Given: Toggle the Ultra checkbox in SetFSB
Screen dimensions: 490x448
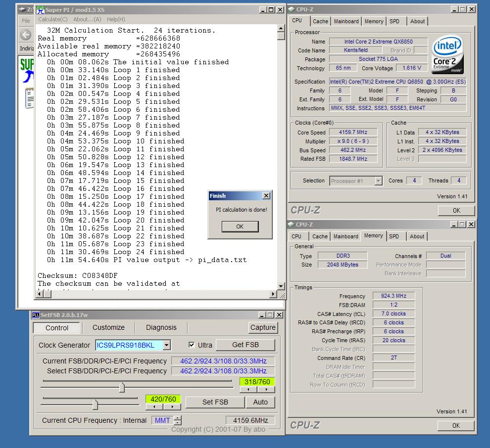Looking at the screenshot, I should pyautogui.click(x=192, y=345).
